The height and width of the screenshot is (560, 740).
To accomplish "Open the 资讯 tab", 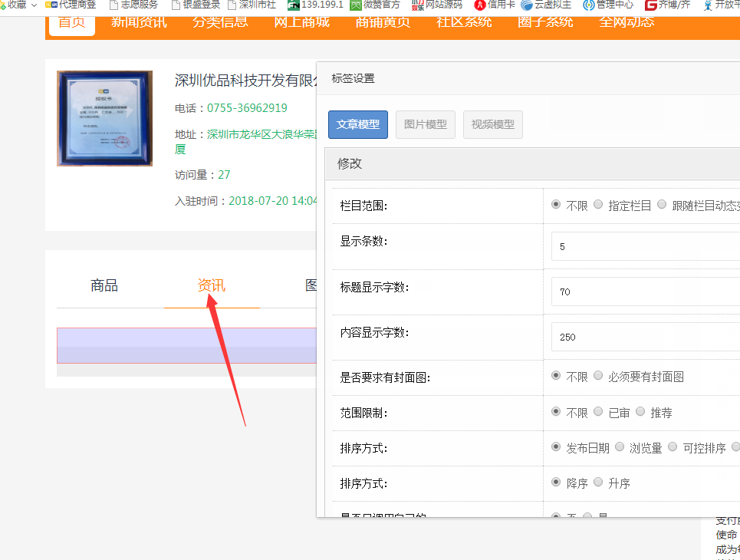I will 212,286.
